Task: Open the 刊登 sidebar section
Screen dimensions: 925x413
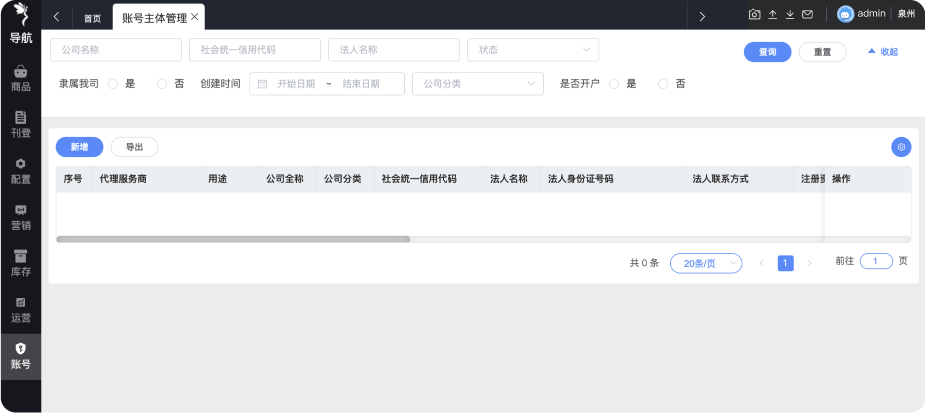Action: pyautogui.click(x=20, y=124)
